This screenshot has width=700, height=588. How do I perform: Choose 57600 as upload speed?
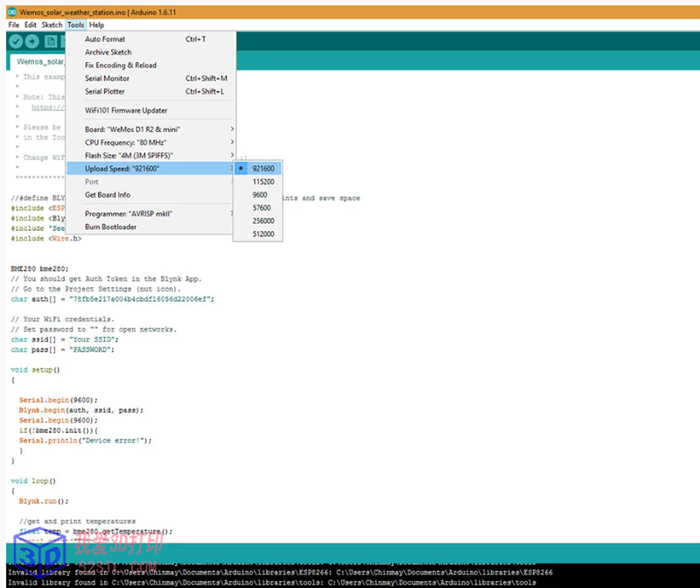[258, 207]
